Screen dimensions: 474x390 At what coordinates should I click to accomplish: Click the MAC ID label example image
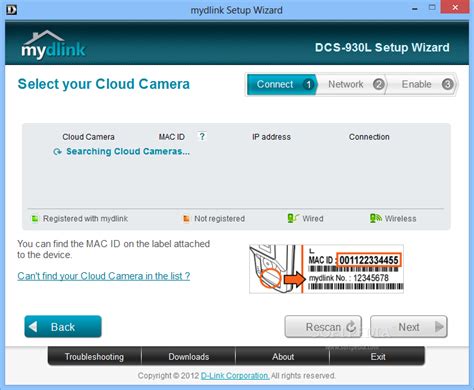pos(326,269)
